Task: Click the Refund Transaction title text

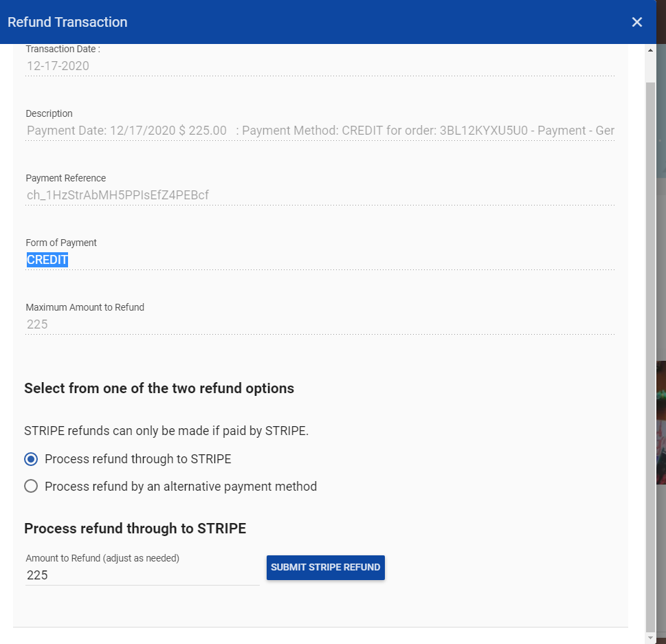Action: 67,22
